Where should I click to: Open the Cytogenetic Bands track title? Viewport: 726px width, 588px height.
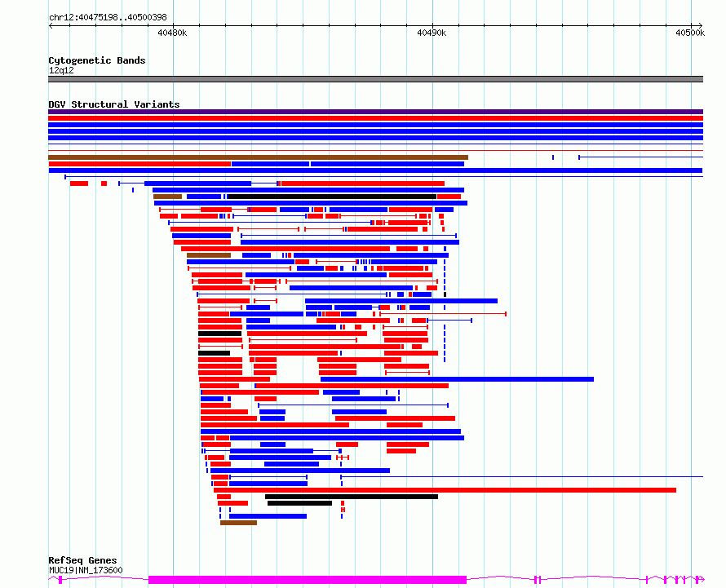[x=97, y=60]
